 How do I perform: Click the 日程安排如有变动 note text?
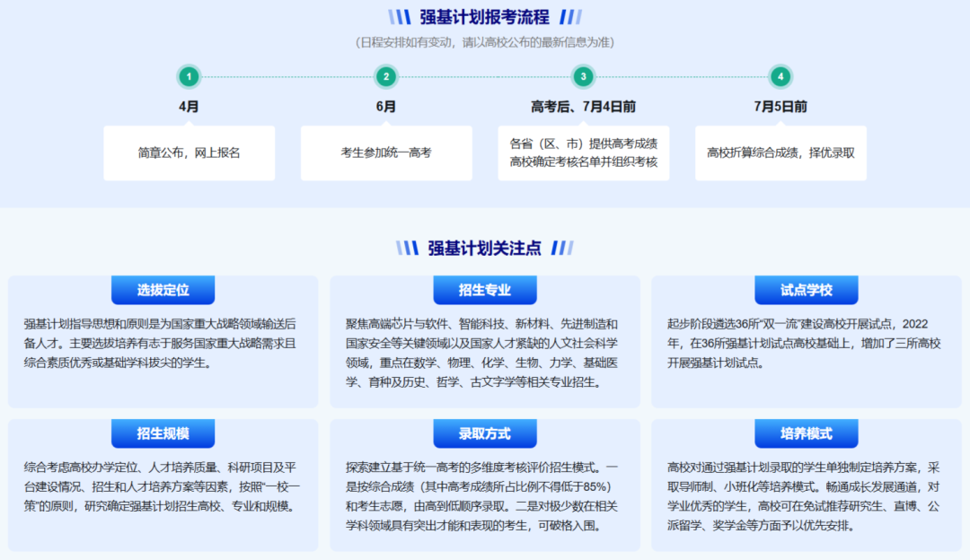click(485, 42)
